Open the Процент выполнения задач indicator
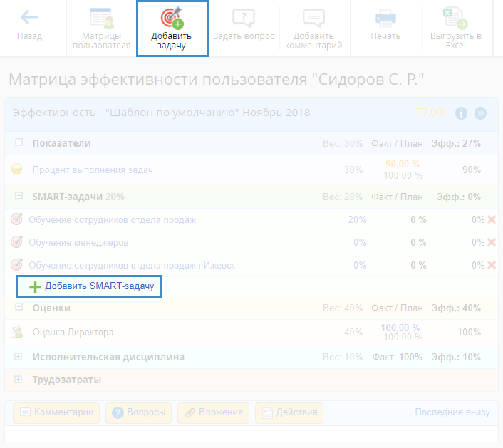 coord(93,170)
